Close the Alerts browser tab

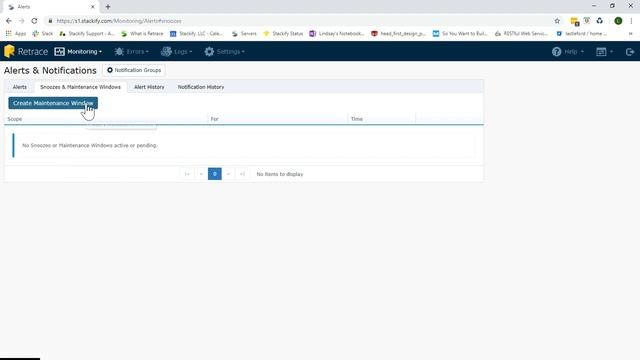pos(93,7)
